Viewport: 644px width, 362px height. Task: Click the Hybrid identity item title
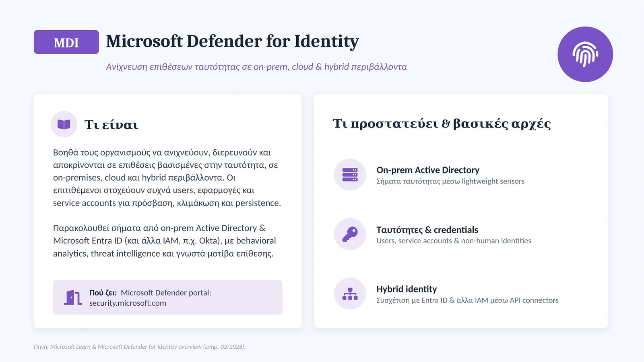click(x=407, y=289)
